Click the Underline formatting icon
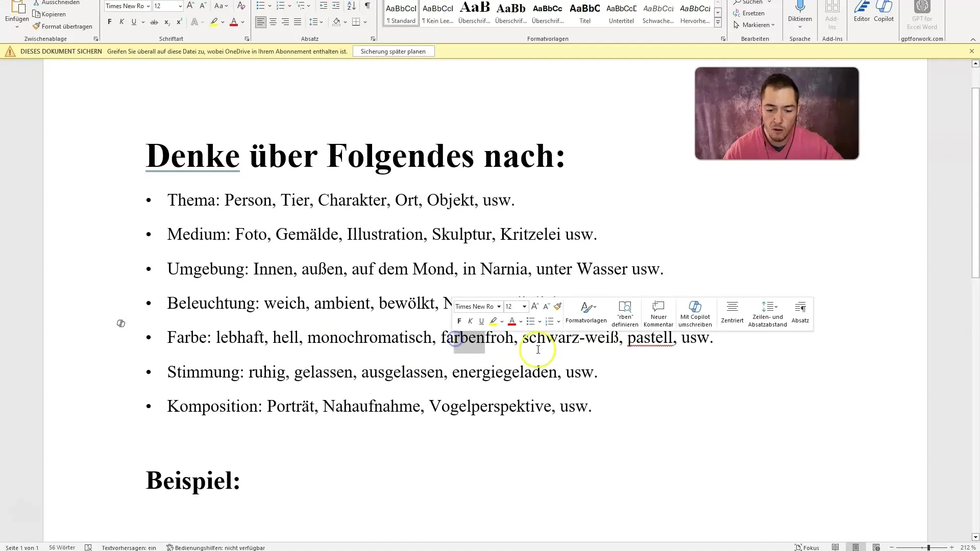Screen dimensions: 980x551 [x=481, y=321]
